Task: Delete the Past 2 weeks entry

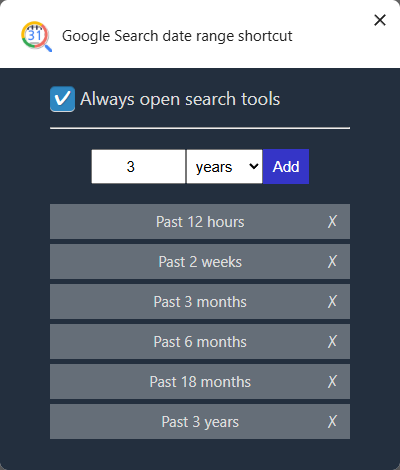Action: point(332,261)
